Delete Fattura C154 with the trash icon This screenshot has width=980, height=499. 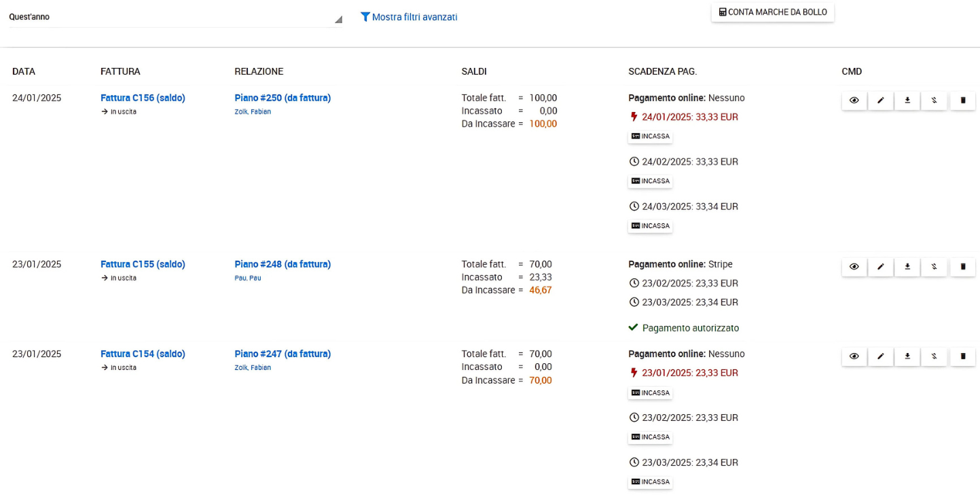[963, 356]
